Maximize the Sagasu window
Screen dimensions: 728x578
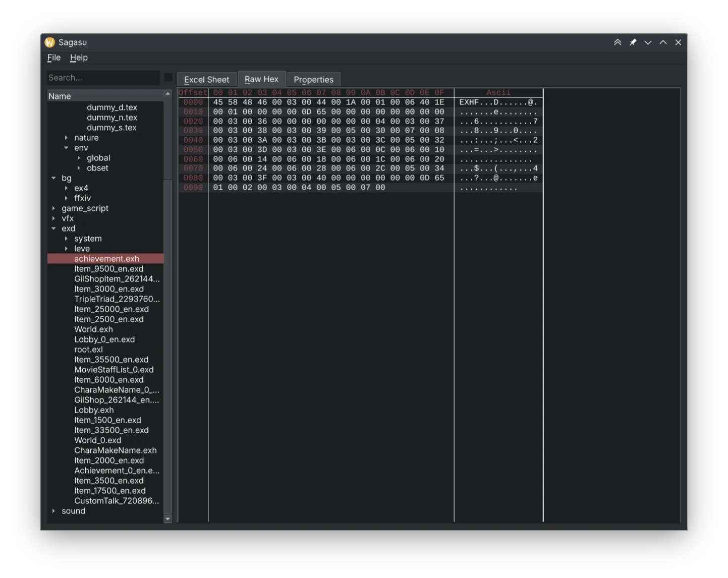(663, 42)
